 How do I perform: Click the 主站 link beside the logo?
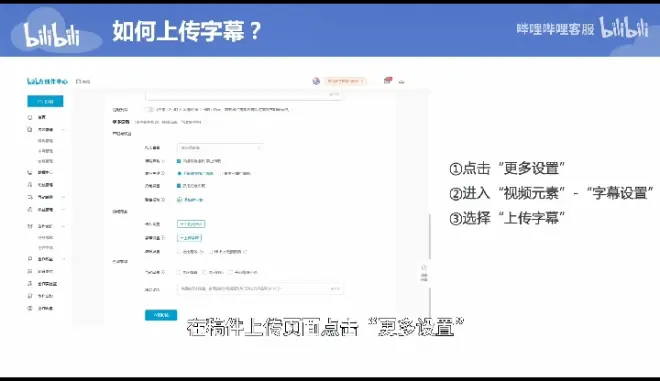[83, 81]
